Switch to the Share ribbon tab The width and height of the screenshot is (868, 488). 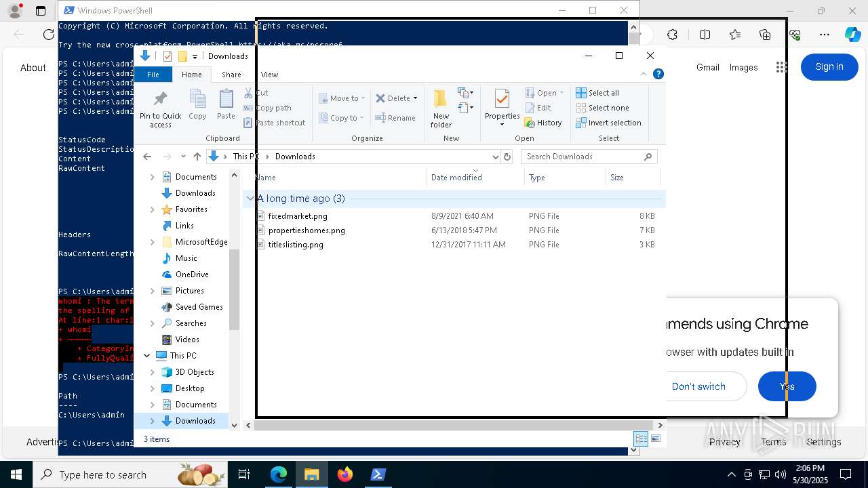[x=231, y=75]
